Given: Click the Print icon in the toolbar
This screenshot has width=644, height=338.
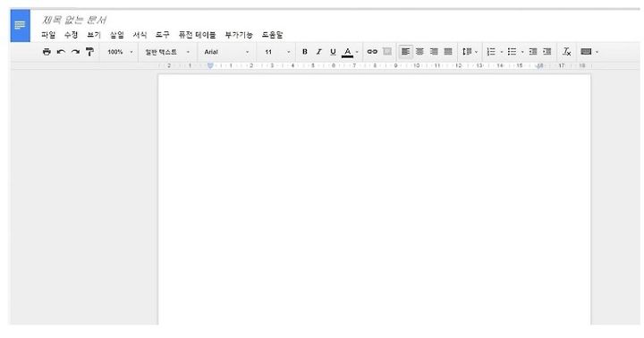Looking at the screenshot, I should pos(47,52).
